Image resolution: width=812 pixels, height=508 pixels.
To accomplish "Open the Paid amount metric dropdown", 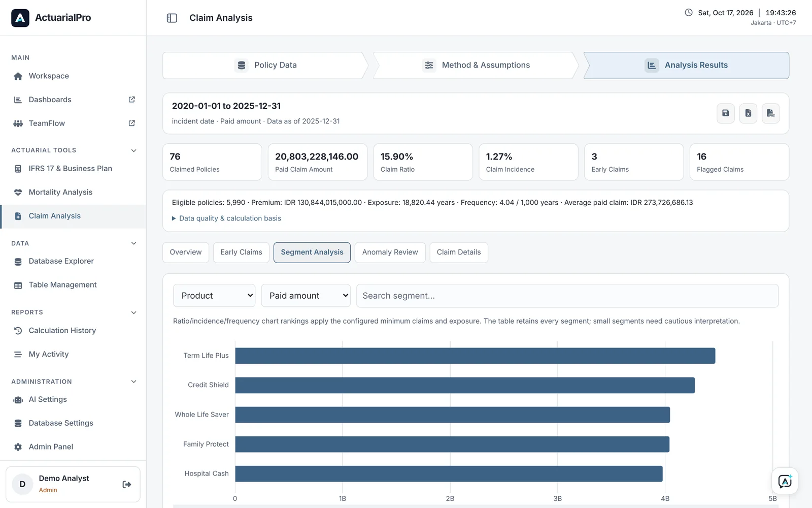I will click(x=306, y=296).
